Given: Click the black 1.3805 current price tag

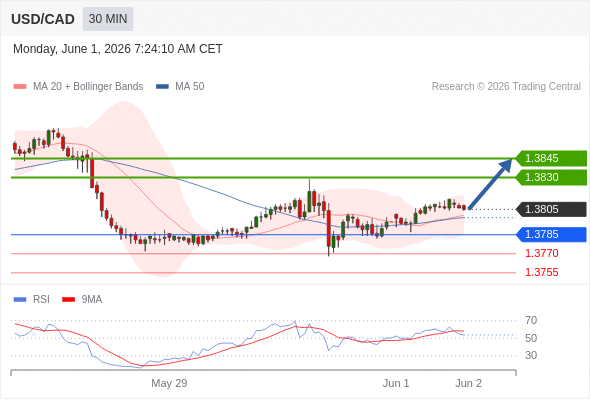Looking at the screenshot, I should coord(551,209).
